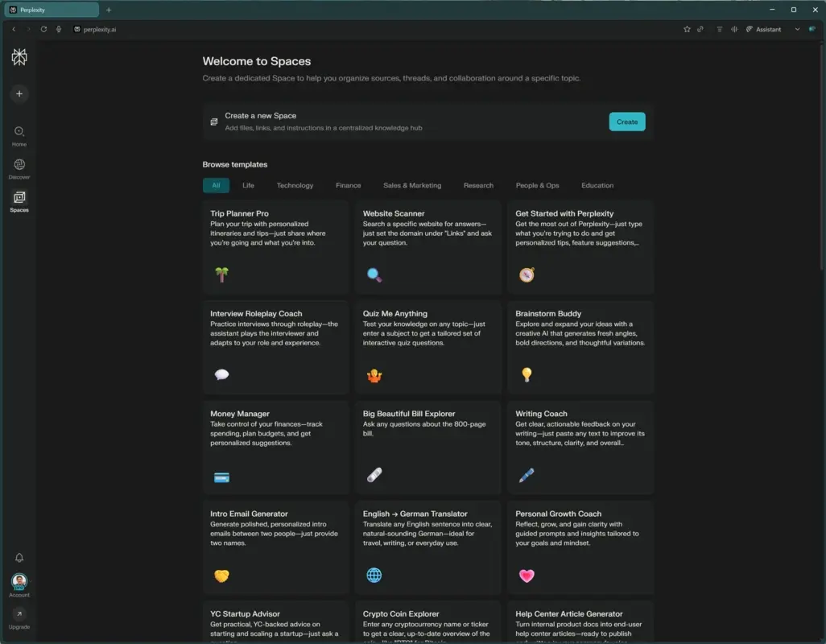Click the voice input microphone in the address bar
Screen dimensions: 826x644
point(58,29)
